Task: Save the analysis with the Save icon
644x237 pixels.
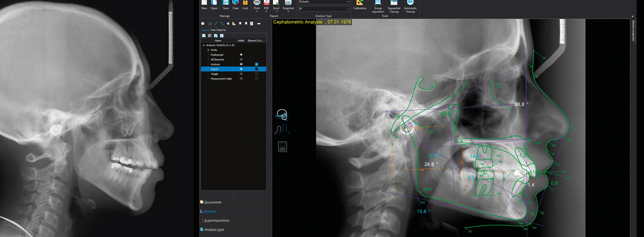Action: [226, 3]
